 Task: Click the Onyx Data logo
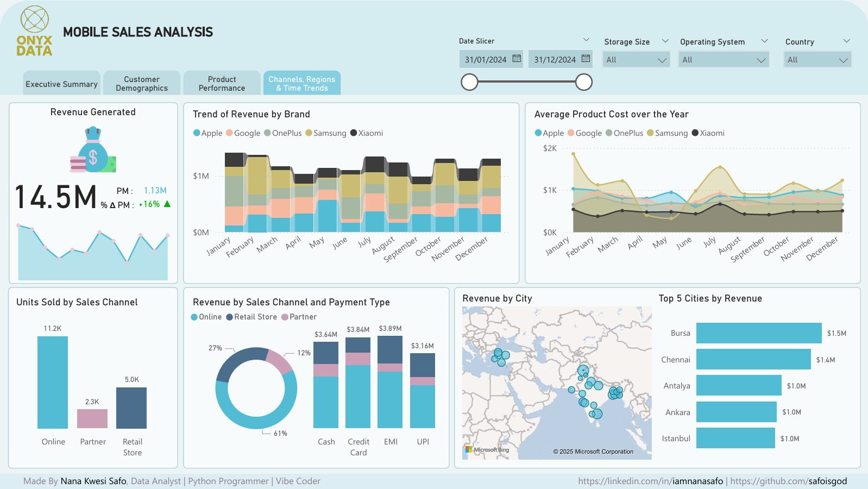tap(34, 31)
